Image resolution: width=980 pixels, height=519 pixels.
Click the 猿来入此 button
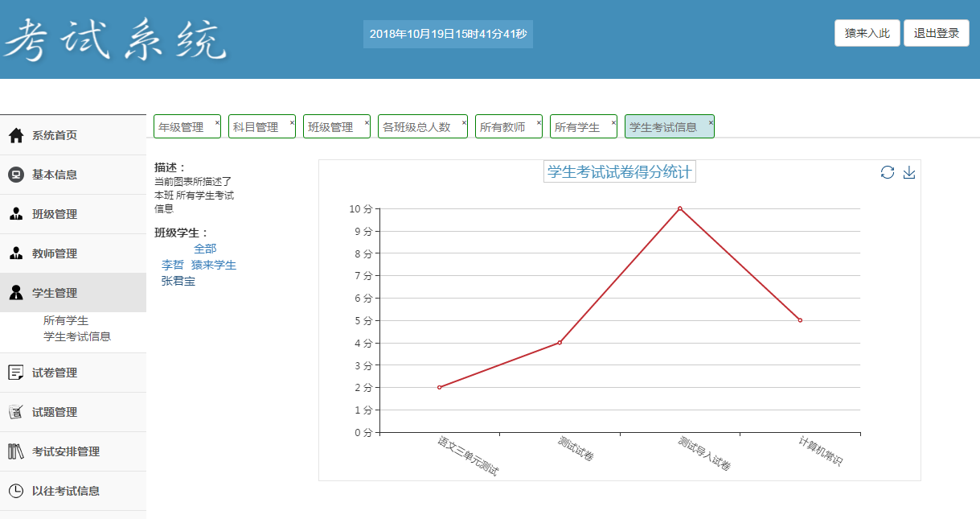click(867, 33)
